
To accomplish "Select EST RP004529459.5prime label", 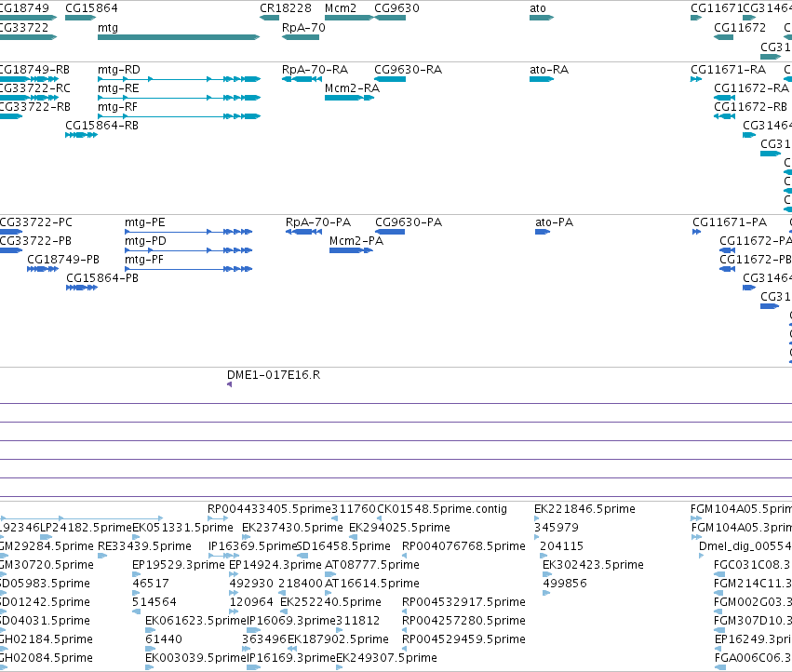I will click(x=463, y=639).
